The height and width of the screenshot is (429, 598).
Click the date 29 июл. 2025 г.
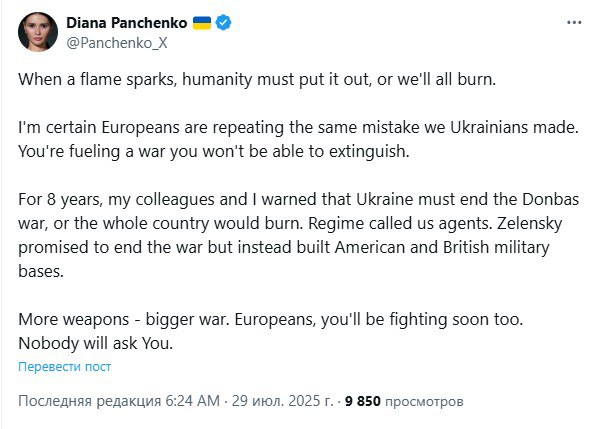tap(283, 401)
